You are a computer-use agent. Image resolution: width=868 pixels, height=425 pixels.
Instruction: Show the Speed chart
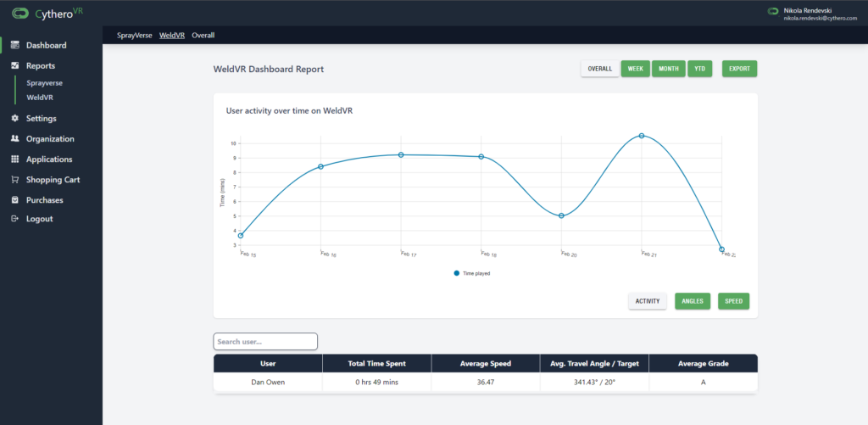733,301
